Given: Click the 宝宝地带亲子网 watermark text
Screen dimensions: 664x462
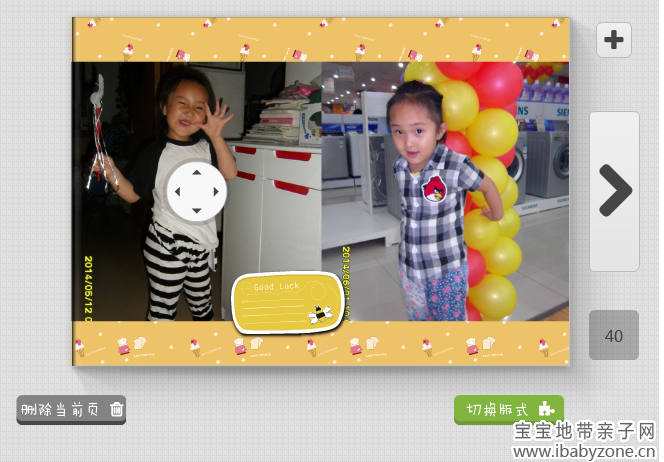Looking at the screenshot, I should click(x=584, y=432).
